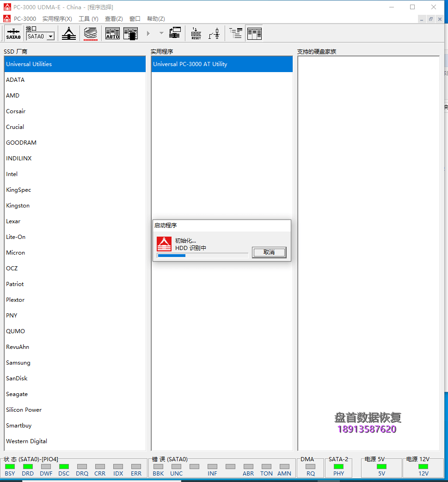448x482 pixels.
Task: Click the 取消 button in startup dialog
Action: (269, 252)
